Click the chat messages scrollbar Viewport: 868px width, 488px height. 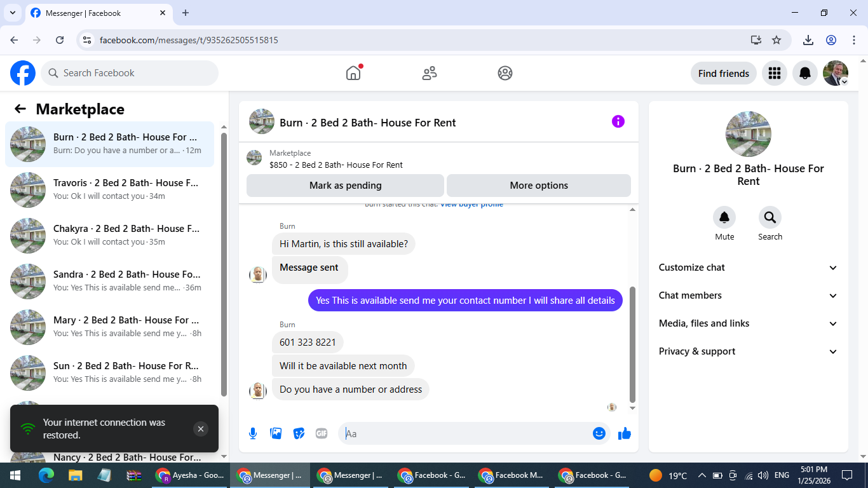click(x=632, y=343)
